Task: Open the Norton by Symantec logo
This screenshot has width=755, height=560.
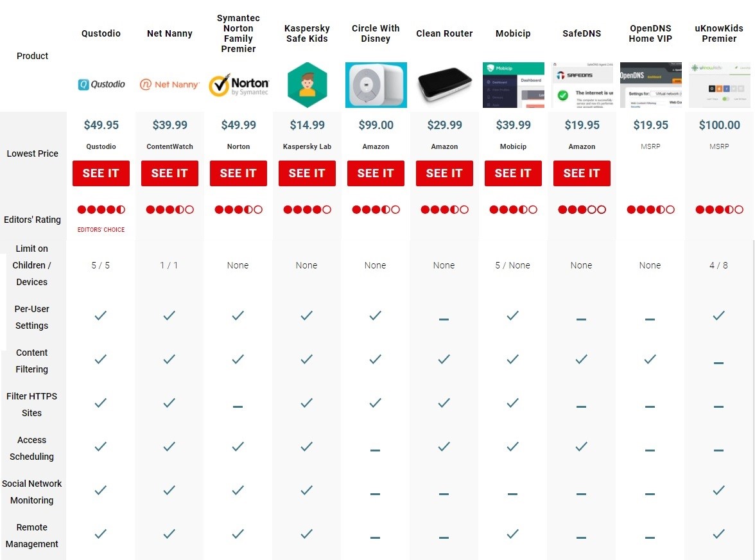Action: 238,85
